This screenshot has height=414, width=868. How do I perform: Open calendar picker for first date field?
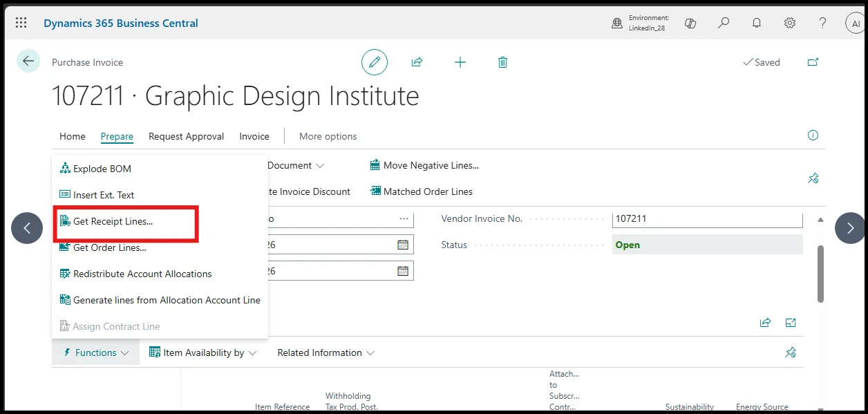pos(403,245)
